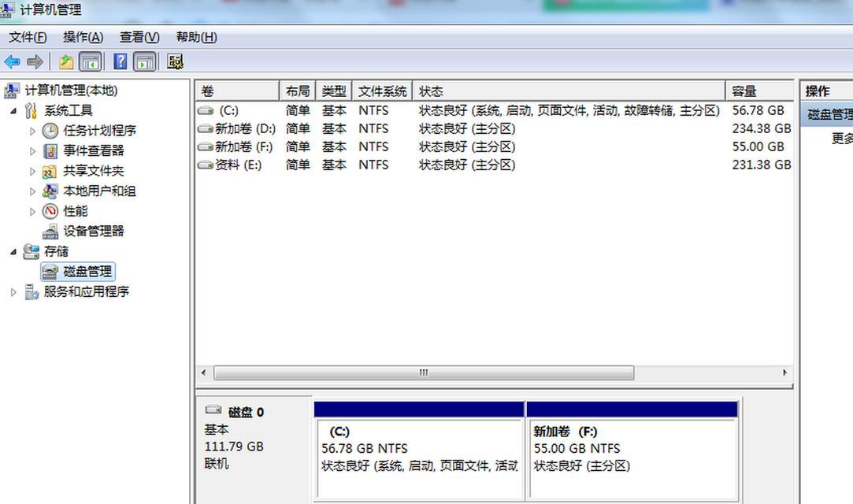Click the drive icon for (C:) volume row
This screenshot has height=504, width=853.
pos(205,111)
